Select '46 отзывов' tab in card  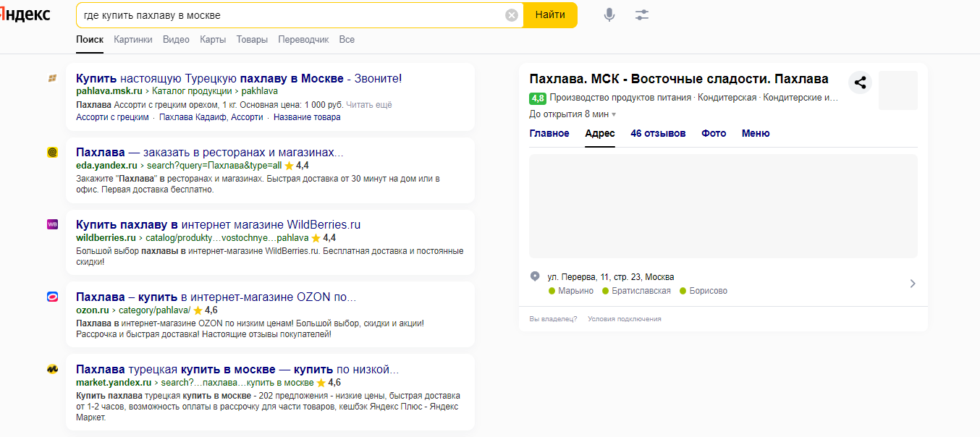[x=658, y=133]
